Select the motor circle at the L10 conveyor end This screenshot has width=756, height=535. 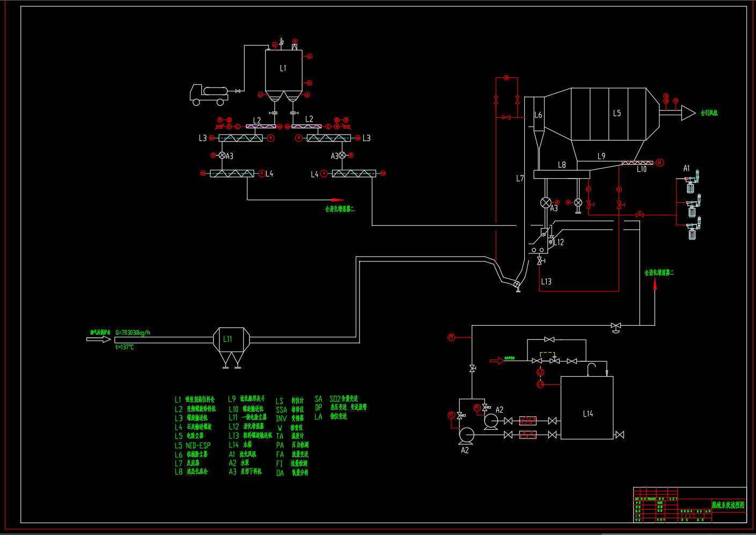[660, 163]
